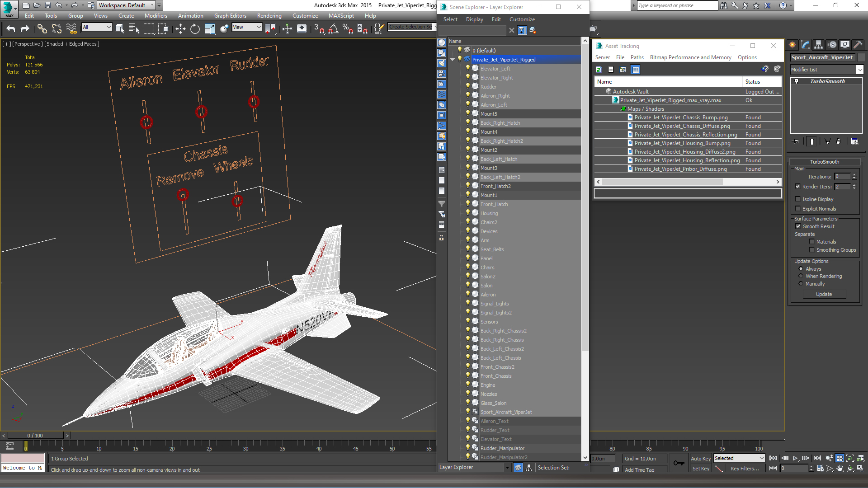
Task: Click the Refresh icon in Asset Tracking
Action: point(599,70)
